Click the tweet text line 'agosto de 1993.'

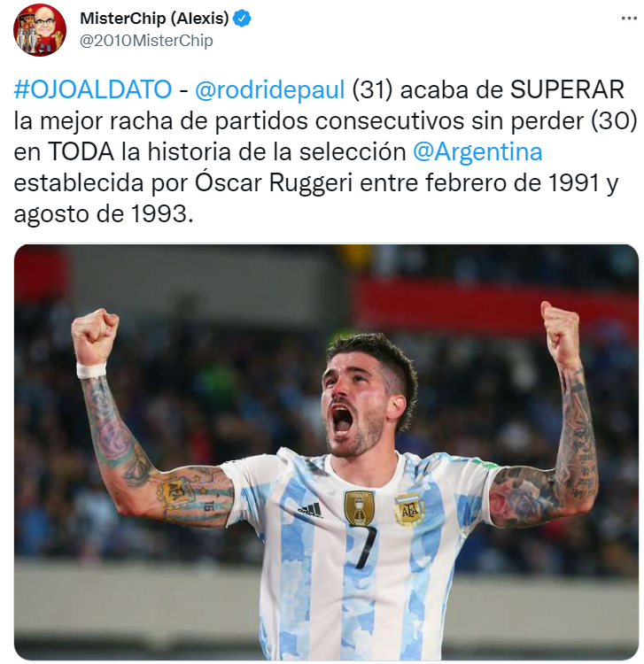(x=104, y=214)
